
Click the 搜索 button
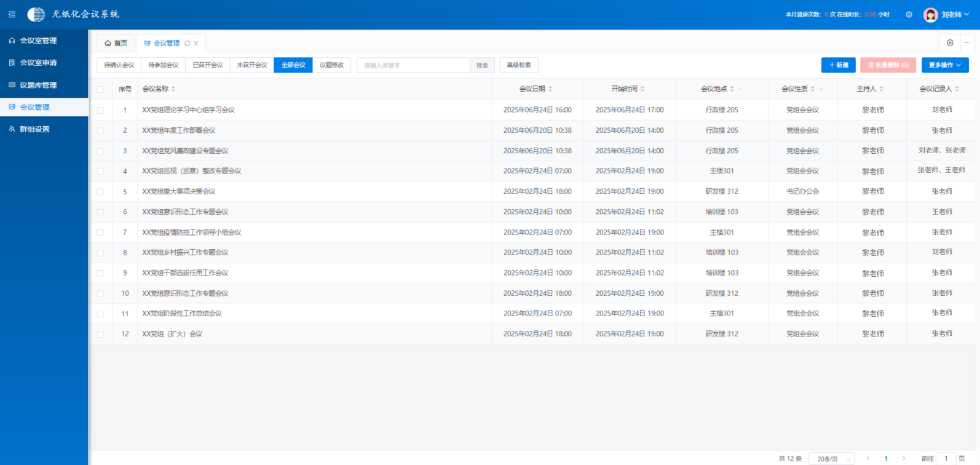click(483, 65)
